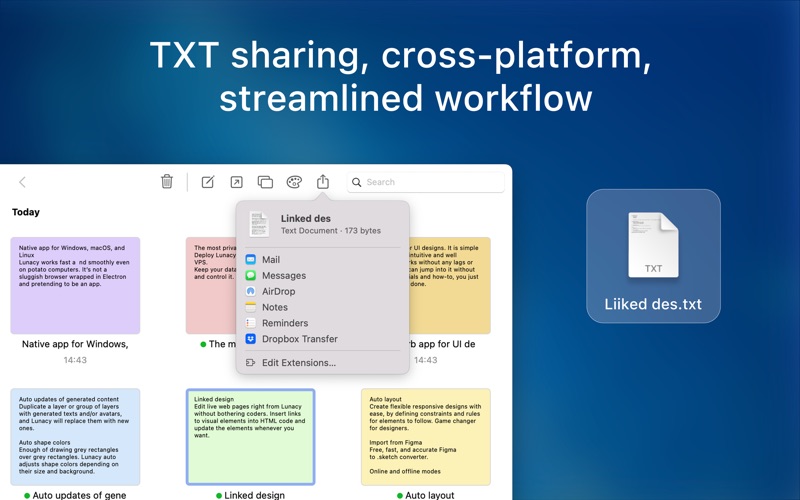The image size is (800, 500).
Task: Click the trash delete icon
Action: pos(167,181)
